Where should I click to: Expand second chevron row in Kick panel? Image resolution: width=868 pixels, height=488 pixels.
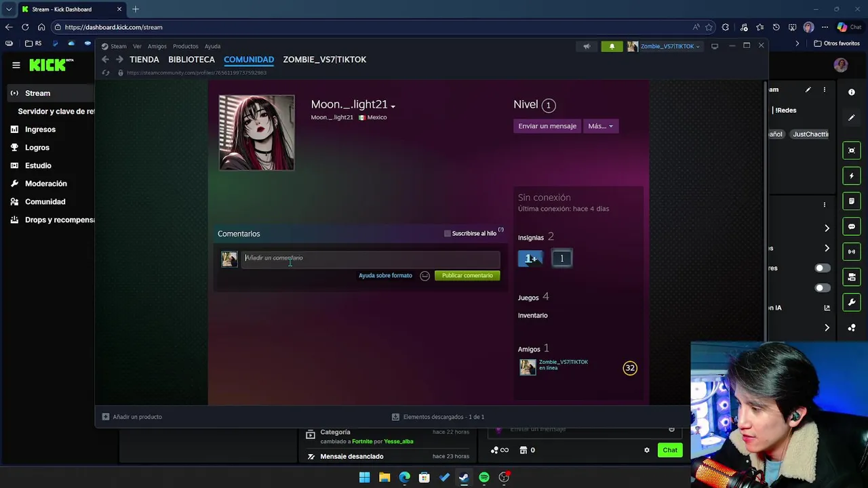tap(827, 249)
